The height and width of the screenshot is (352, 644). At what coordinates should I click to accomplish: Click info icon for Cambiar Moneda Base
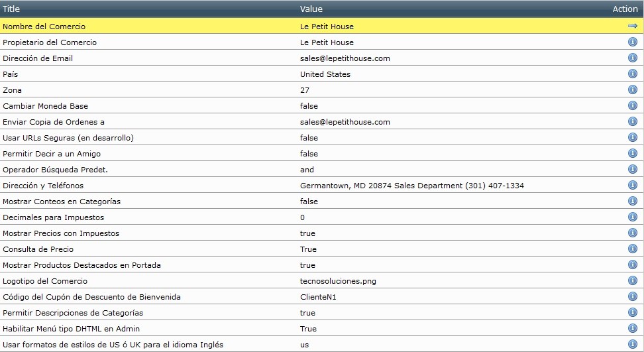point(632,106)
